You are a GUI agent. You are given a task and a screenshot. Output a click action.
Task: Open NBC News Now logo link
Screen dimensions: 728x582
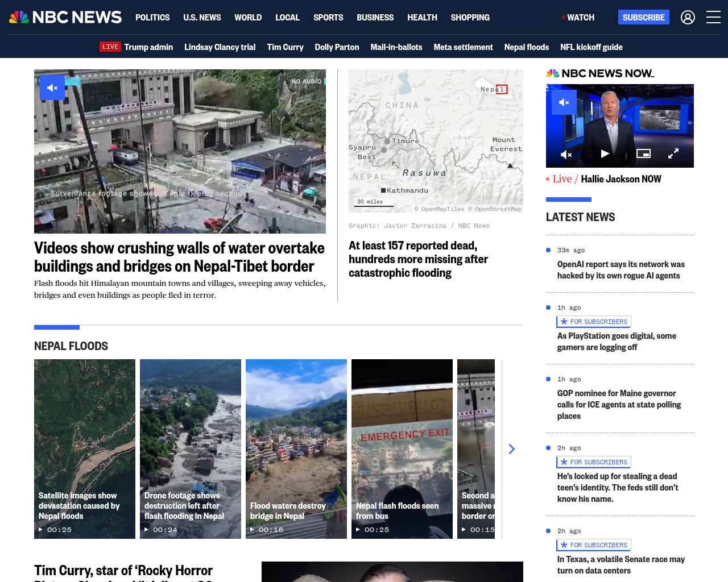pyautogui.click(x=600, y=73)
